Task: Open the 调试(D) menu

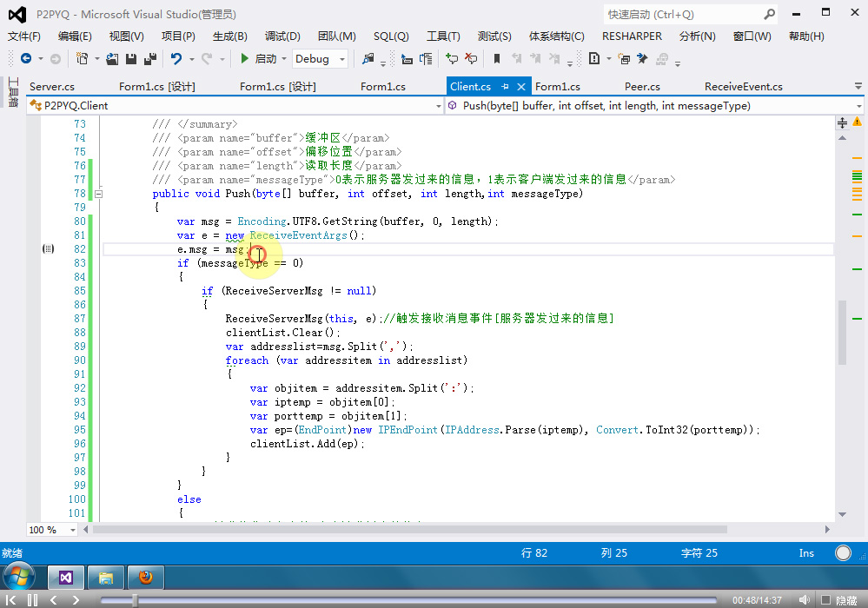Action: pyautogui.click(x=282, y=36)
